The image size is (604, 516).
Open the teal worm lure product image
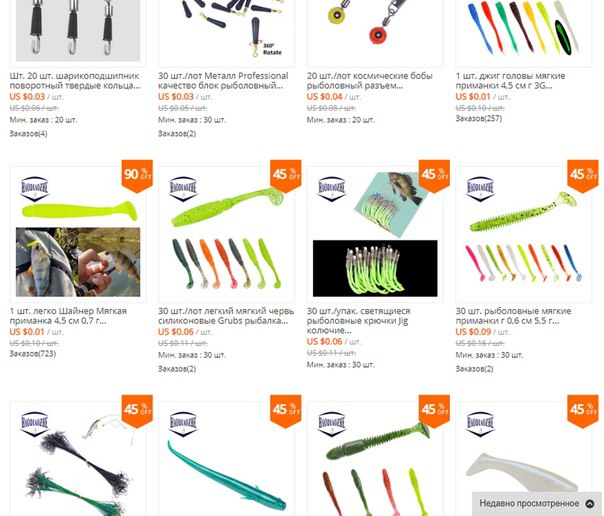[226, 459]
